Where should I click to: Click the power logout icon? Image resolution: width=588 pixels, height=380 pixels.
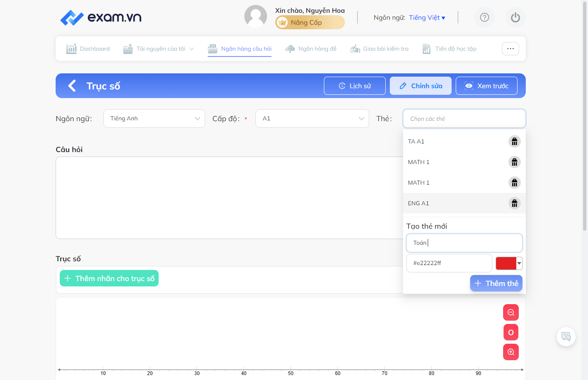pos(515,17)
